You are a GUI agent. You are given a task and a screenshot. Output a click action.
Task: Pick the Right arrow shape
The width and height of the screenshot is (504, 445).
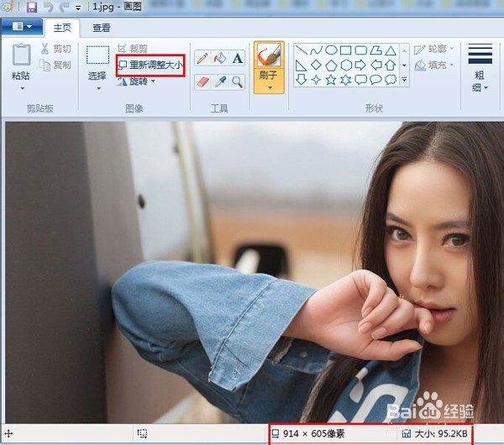[x=360, y=65]
